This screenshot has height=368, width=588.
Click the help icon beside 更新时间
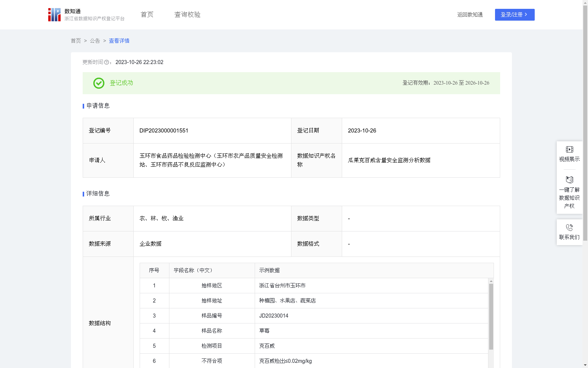(107, 63)
